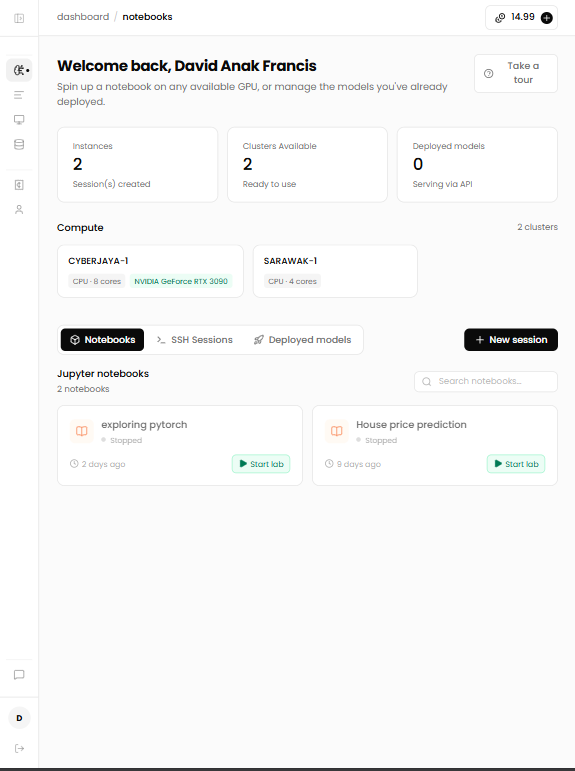
Task: Click the logout icon
Action: (19, 748)
